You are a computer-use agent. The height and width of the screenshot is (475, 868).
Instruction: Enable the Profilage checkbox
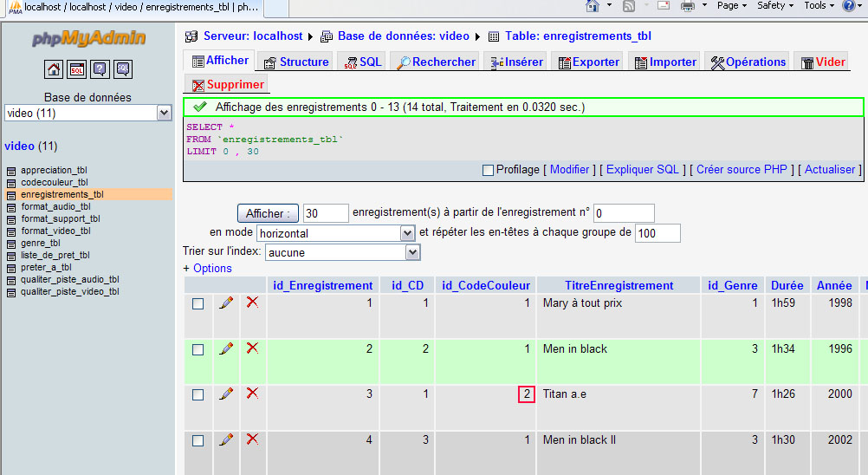click(488, 170)
